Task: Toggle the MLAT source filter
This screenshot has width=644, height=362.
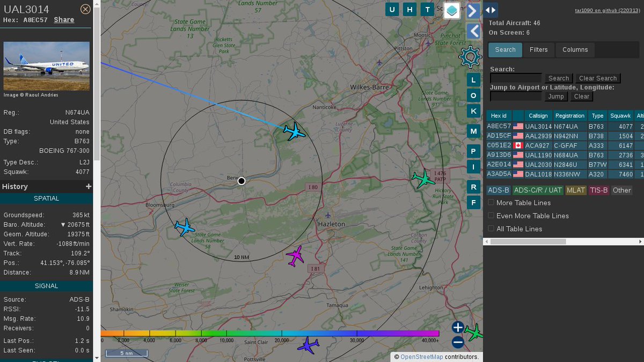Action: point(575,190)
